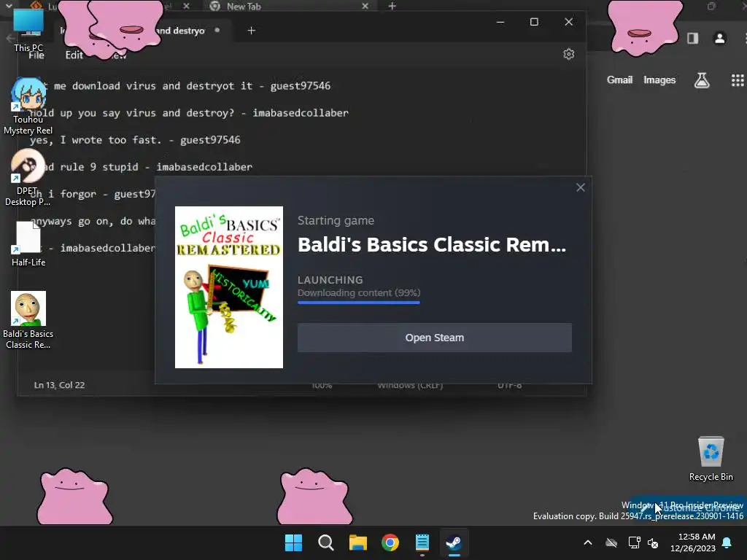The image size is (747, 560).
Task: Select the active Notepad tab ending "and destryo"
Action: coord(143,31)
